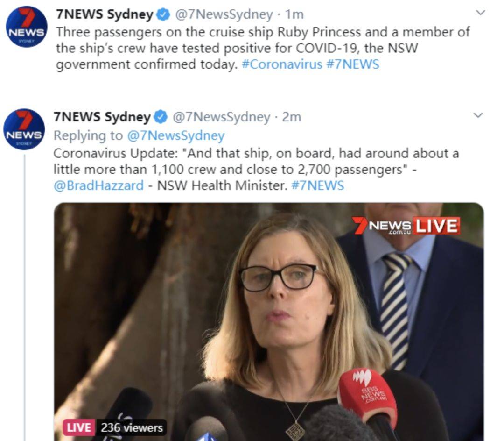This screenshot has width=504, height=441.
Task: Open the first tweet's chevron options menu
Action: pos(481,13)
